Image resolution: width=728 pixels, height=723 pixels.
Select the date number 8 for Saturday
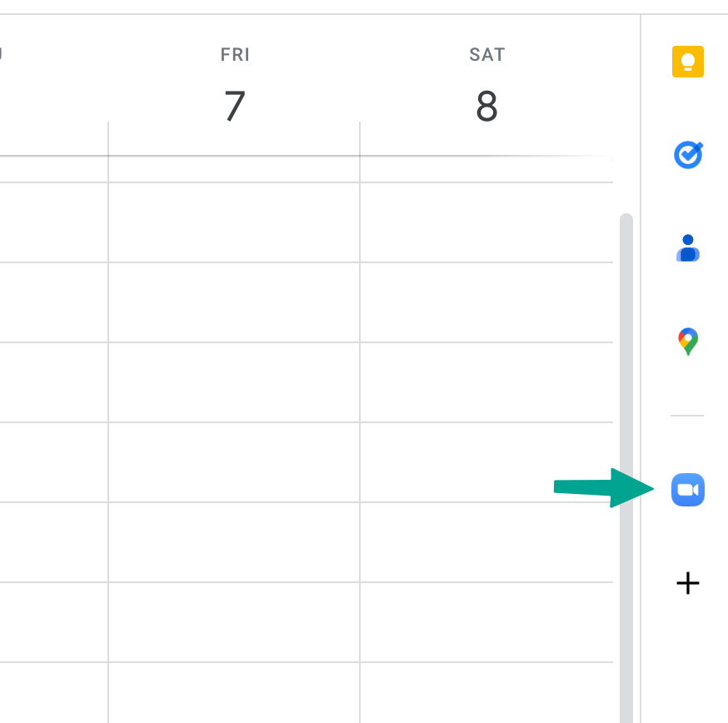(x=486, y=107)
